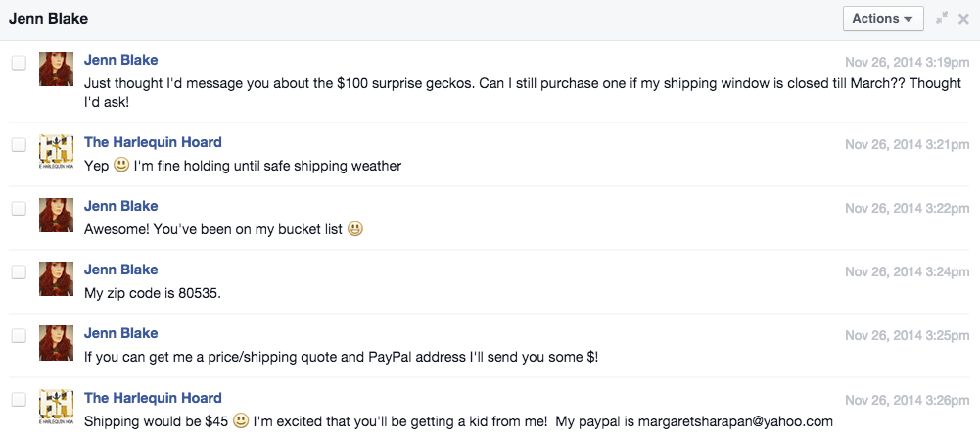Open Jenn Blake profile link at 3:19pm
The width and height of the screenshot is (980, 441).
(x=121, y=60)
